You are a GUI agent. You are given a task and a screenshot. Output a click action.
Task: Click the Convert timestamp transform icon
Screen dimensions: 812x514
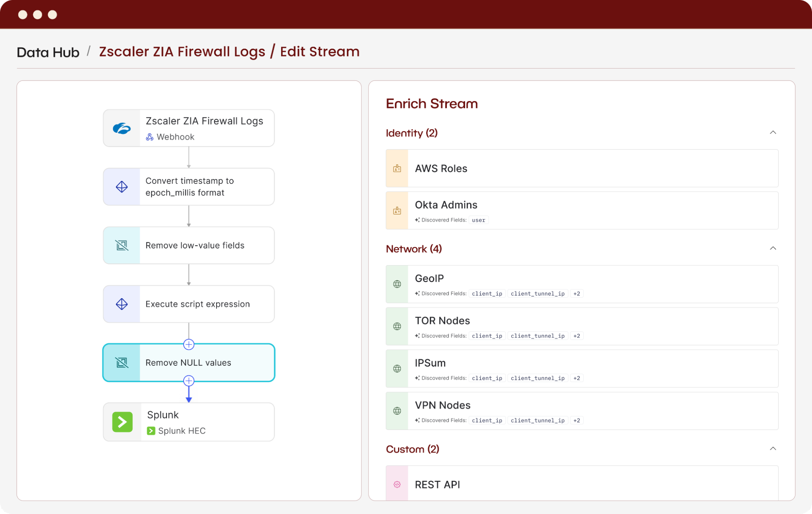(122, 187)
